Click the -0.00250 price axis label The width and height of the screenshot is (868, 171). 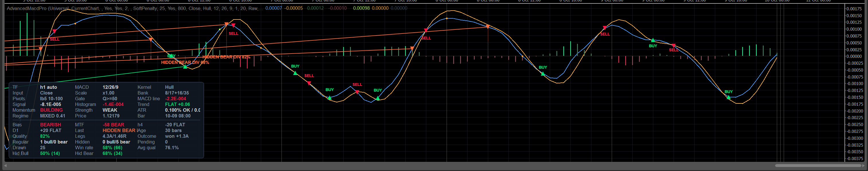coord(854,125)
